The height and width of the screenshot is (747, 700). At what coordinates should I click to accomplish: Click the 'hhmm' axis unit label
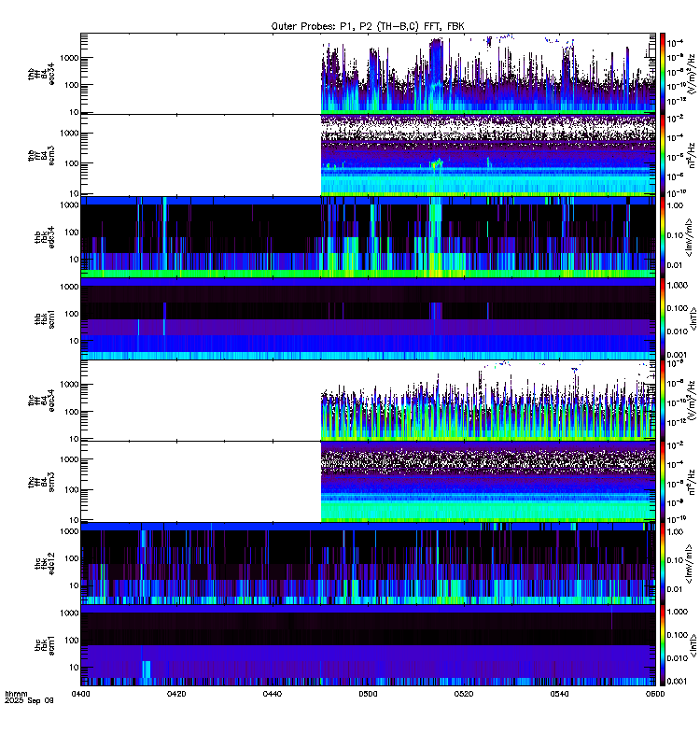point(16,694)
